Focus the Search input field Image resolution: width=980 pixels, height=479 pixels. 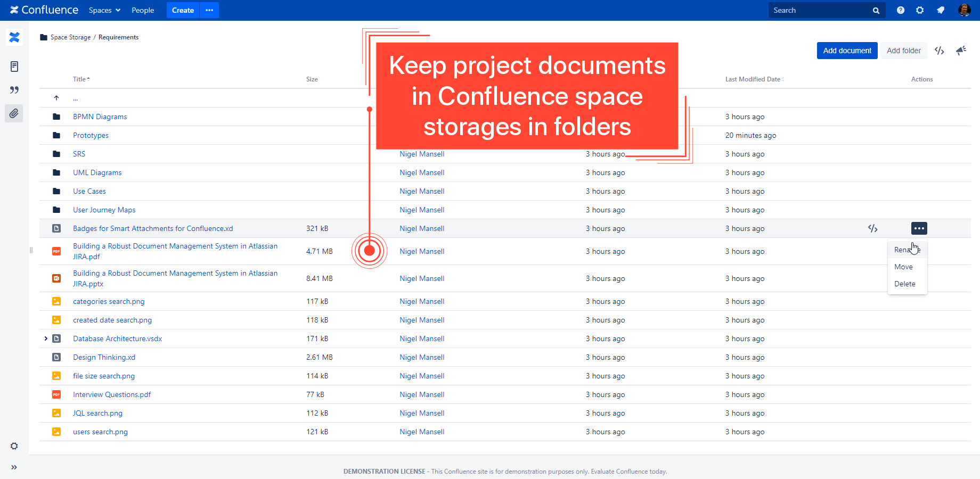coord(820,10)
